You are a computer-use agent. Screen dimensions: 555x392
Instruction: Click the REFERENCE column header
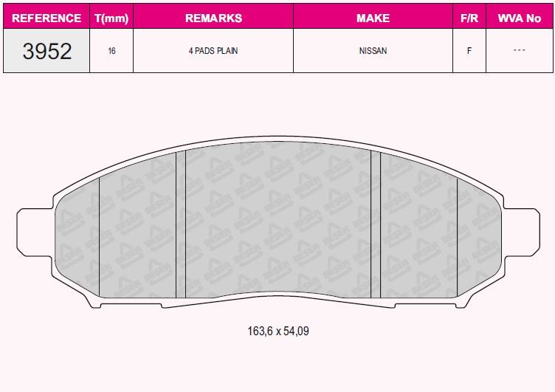tap(46, 18)
